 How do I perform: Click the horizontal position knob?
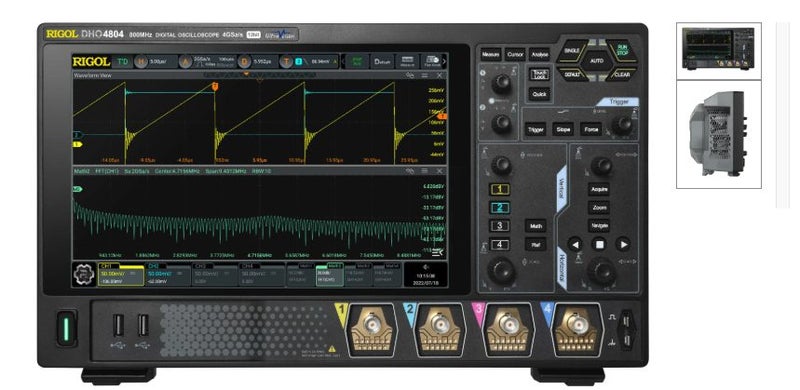click(602, 166)
